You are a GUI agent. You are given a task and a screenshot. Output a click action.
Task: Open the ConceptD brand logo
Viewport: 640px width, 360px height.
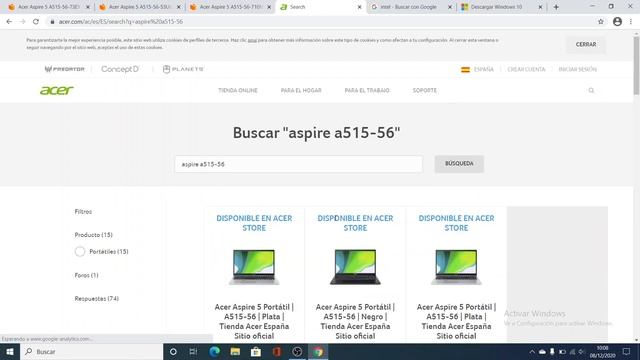pyautogui.click(x=120, y=69)
